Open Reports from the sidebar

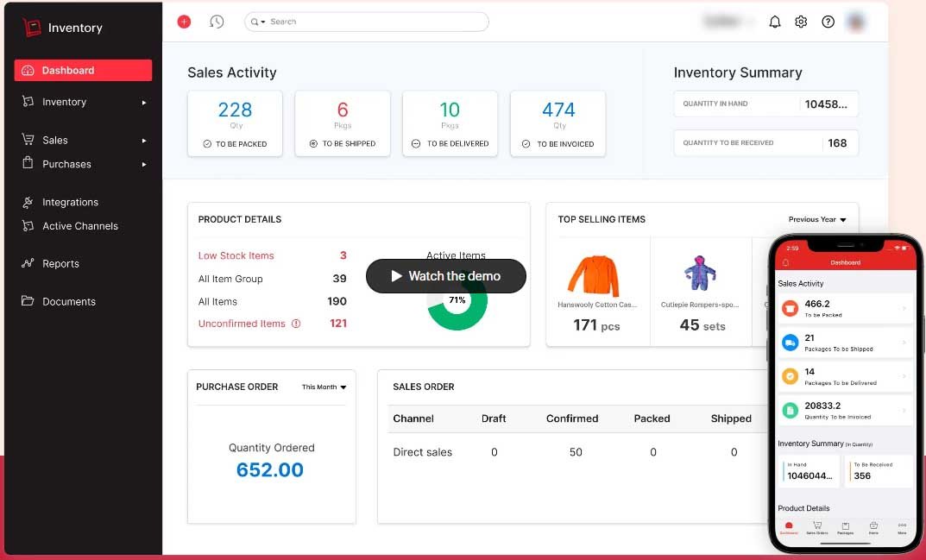[60, 264]
